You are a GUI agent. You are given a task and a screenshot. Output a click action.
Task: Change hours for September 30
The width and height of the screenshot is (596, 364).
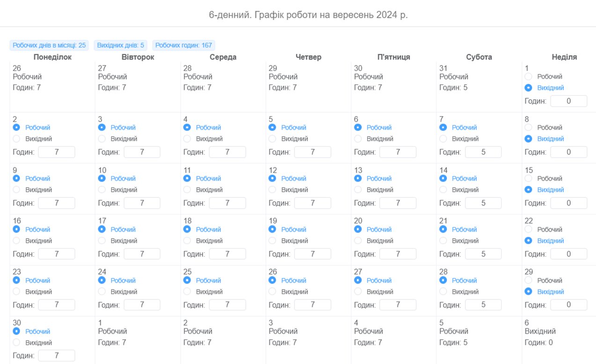click(x=57, y=356)
